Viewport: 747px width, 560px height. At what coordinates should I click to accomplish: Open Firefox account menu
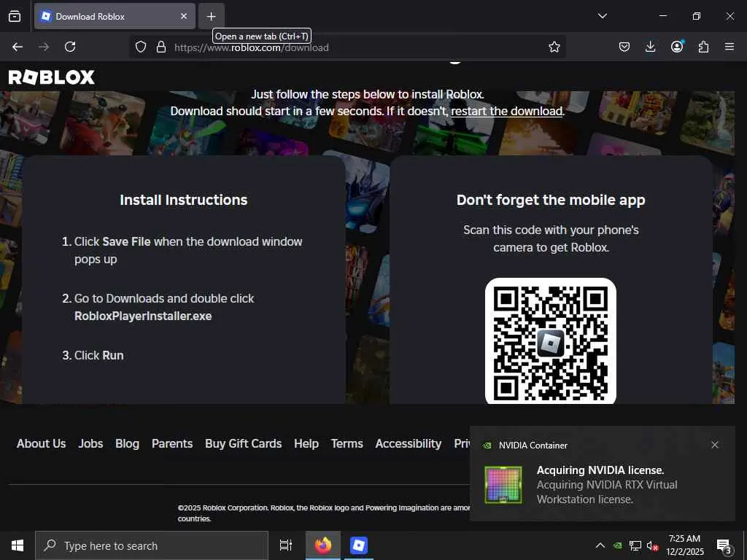pyautogui.click(x=677, y=47)
